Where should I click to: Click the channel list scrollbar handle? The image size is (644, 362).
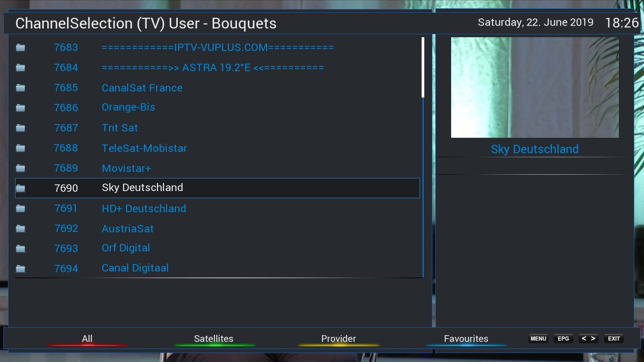[423, 67]
